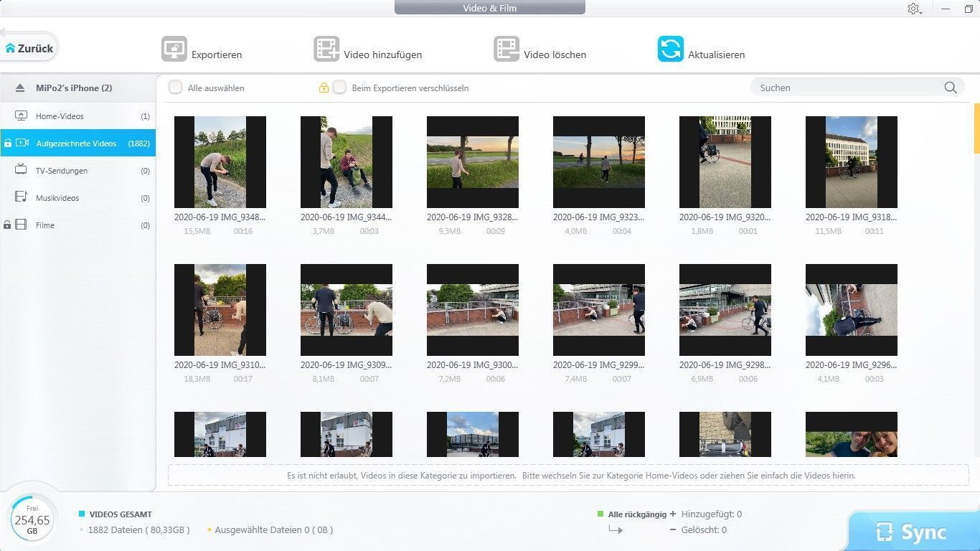The image size is (980, 551).
Task: Click the blue Aktualisieren refresh icon
Action: tap(670, 50)
